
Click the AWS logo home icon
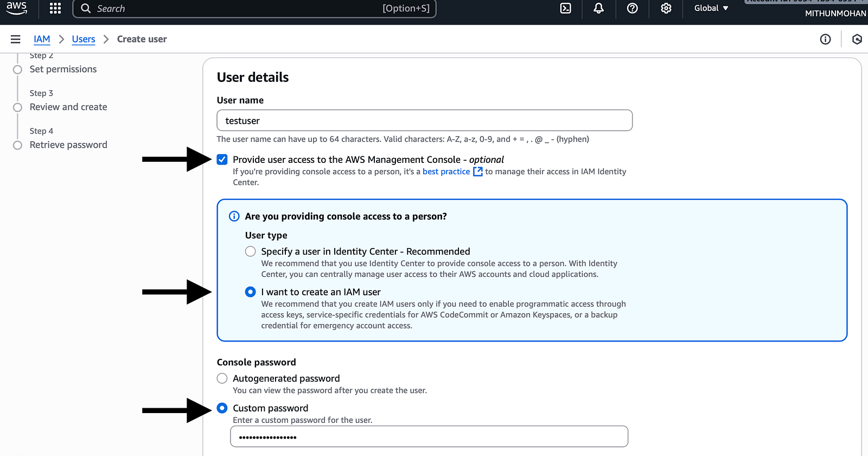click(16, 8)
